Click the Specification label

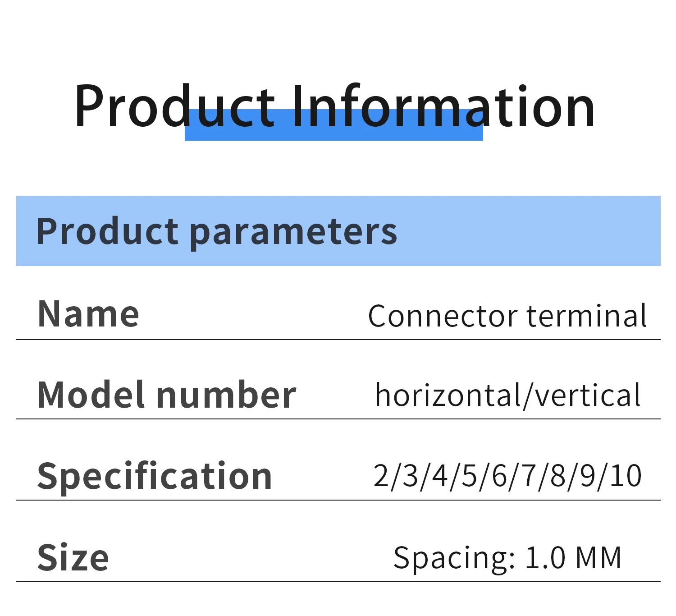155,477
